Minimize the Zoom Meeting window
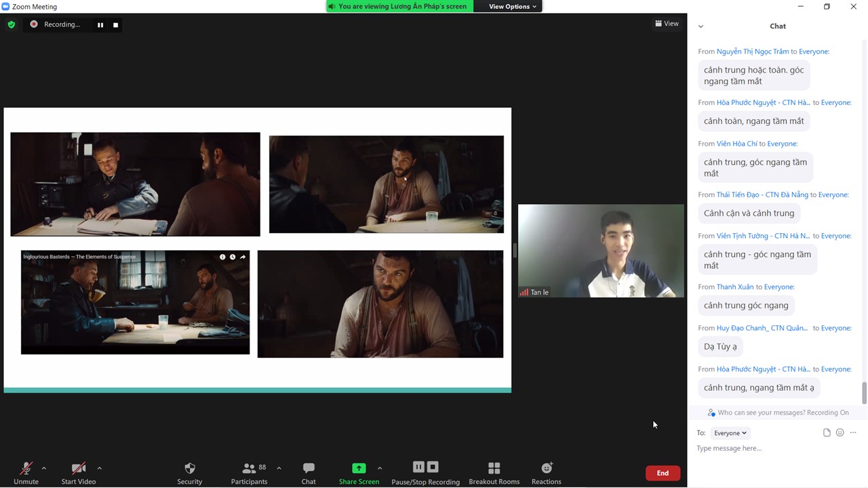Screen dimensions: 868x488 pos(800,7)
